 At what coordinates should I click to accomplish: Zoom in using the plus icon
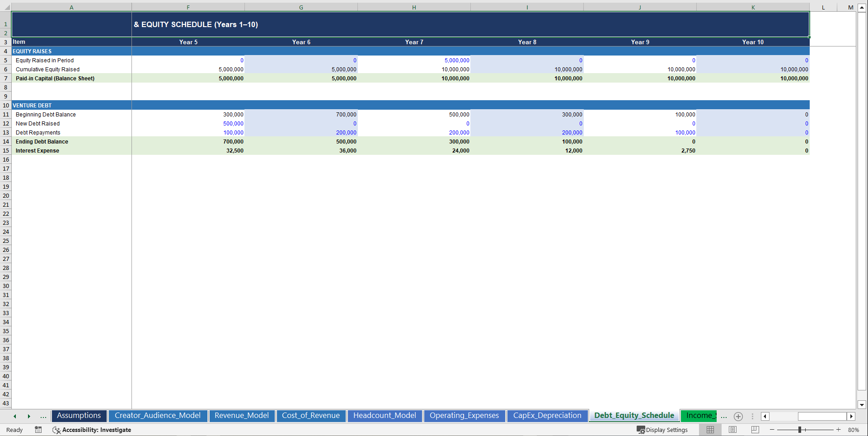pyautogui.click(x=839, y=430)
